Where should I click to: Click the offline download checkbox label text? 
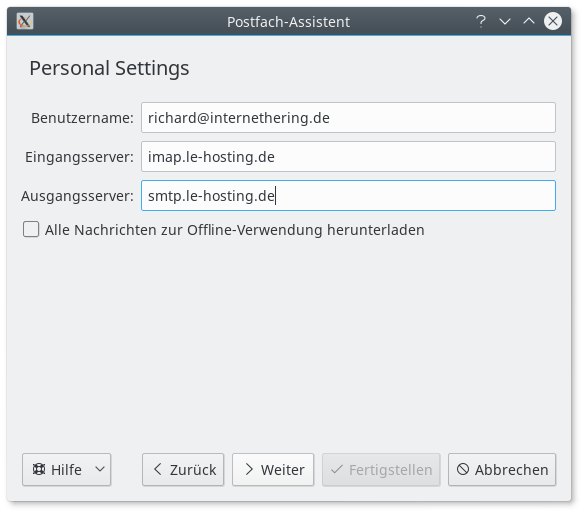point(235,230)
